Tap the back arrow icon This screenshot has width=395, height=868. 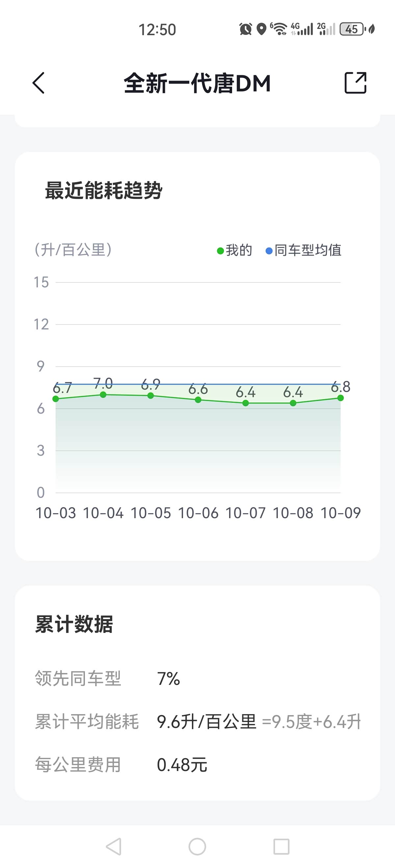click(39, 83)
